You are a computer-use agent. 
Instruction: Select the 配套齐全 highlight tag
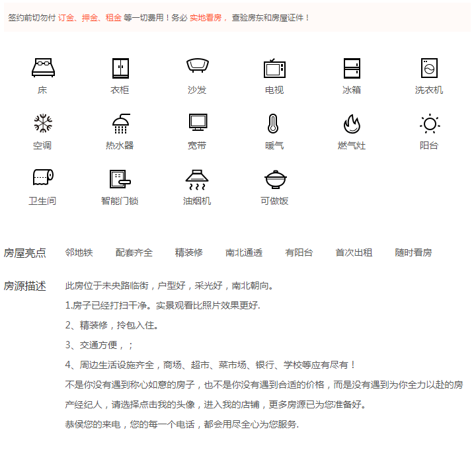tap(134, 252)
